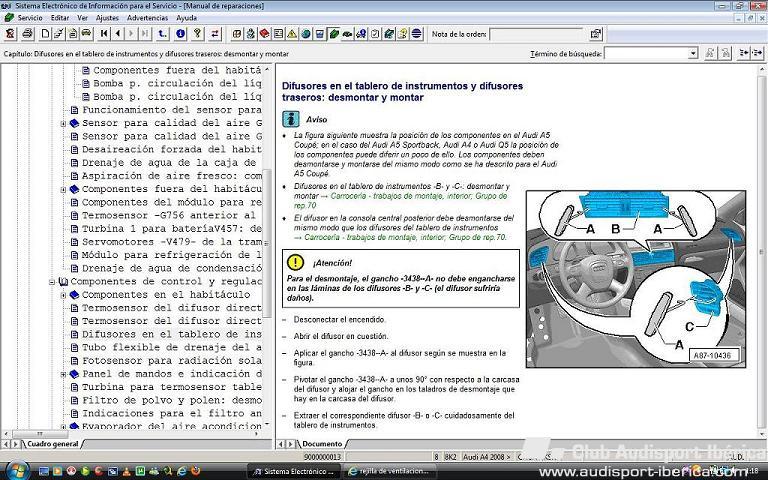Screen dimensions: 768x480
Task: Go to first page using skip-back arrow
Action: pyautogui.click(x=104, y=34)
